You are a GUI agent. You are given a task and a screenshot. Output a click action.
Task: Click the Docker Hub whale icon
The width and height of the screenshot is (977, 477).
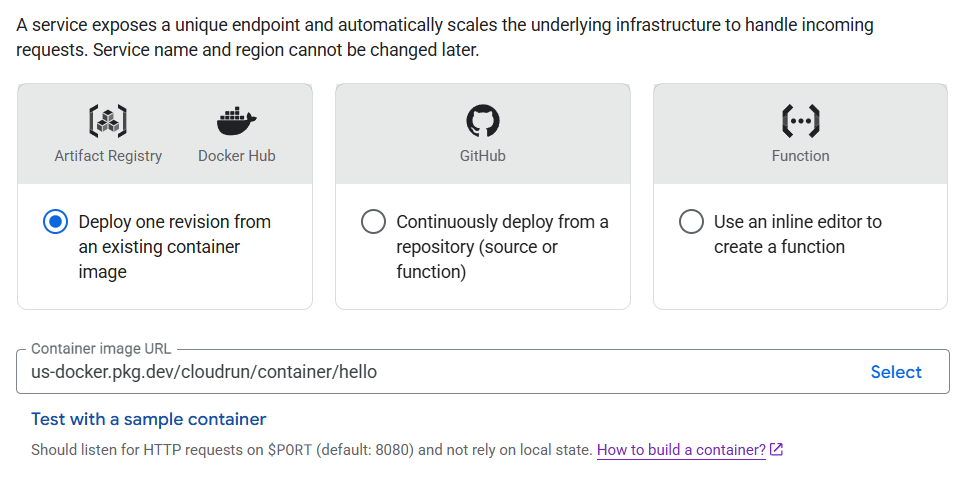[237, 121]
